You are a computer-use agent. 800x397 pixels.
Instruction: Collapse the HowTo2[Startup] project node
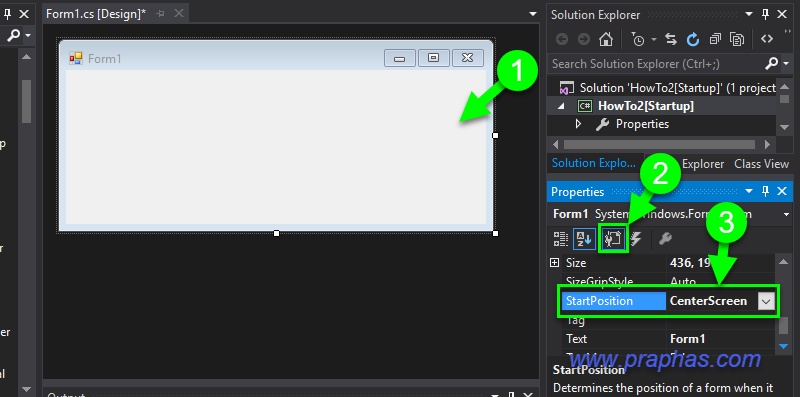pos(562,107)
